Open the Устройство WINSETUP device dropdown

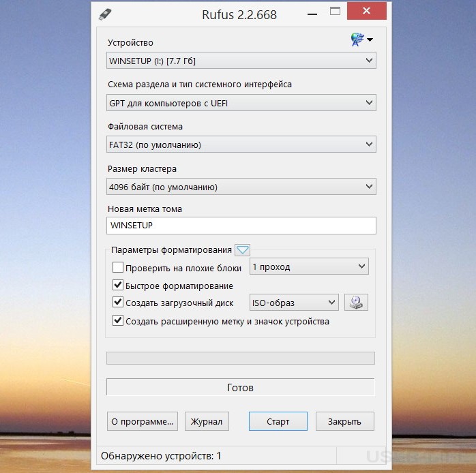click(241, 61)
